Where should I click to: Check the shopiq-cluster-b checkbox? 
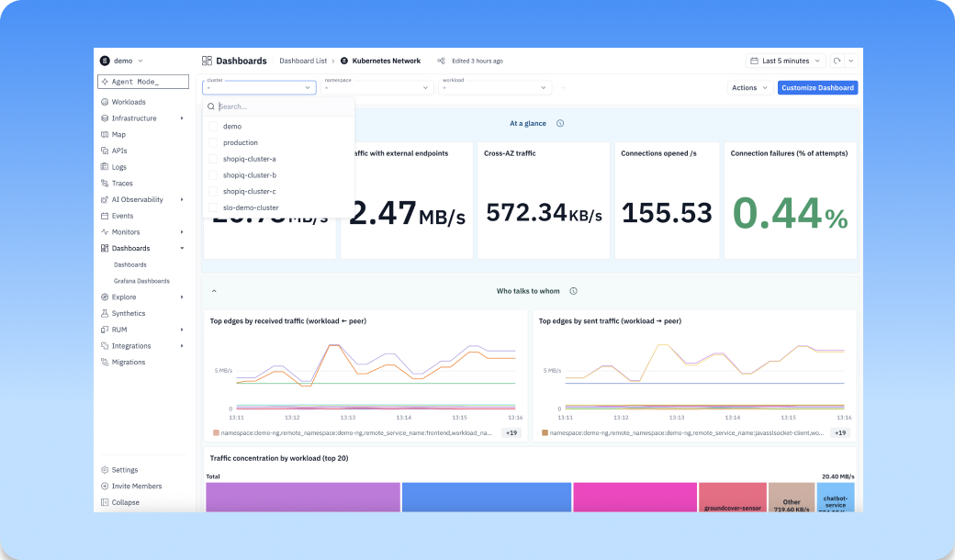[213, 175]
